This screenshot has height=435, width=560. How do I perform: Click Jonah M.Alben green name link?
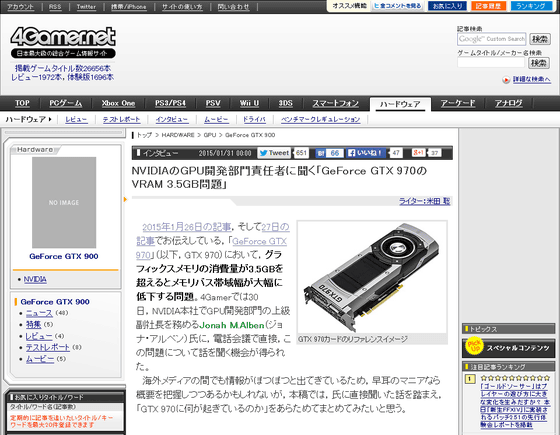click(231, 325)
